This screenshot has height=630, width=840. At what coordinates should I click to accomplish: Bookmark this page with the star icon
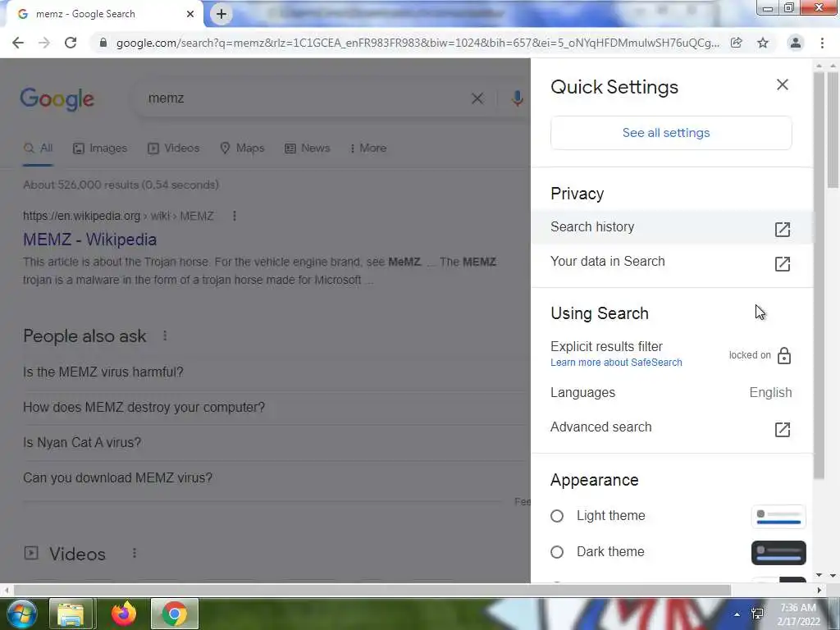pyautogui.click(x=763, y=43)
